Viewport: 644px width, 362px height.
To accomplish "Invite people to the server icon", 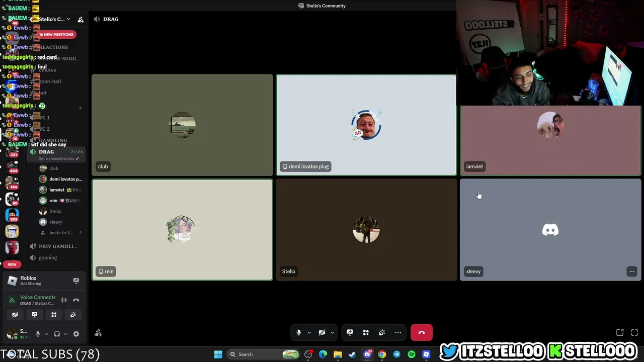I will [80, 20].
